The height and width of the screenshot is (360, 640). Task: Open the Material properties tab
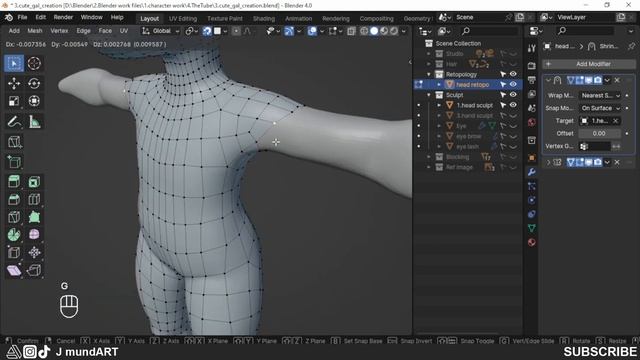(531, 242)
